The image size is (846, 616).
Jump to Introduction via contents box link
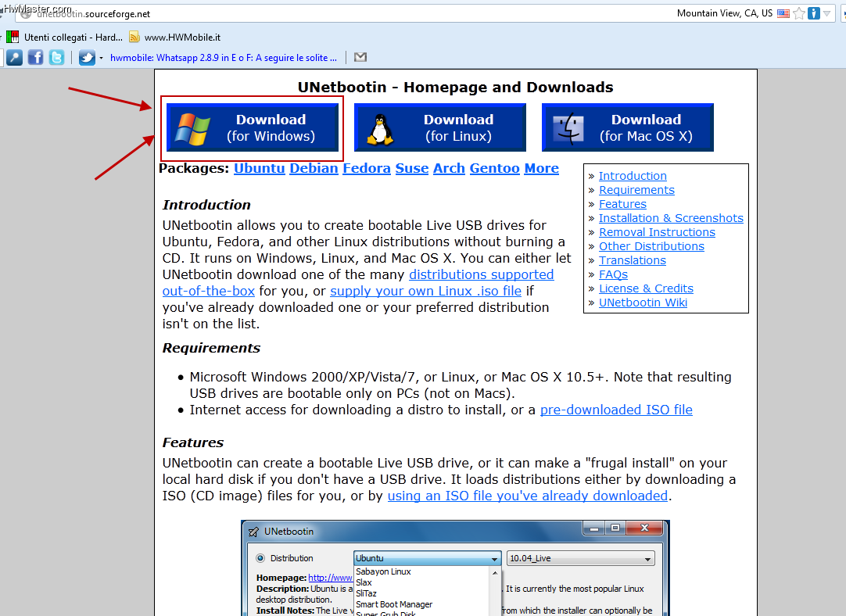pyautogui.click(x=633, y=176)
